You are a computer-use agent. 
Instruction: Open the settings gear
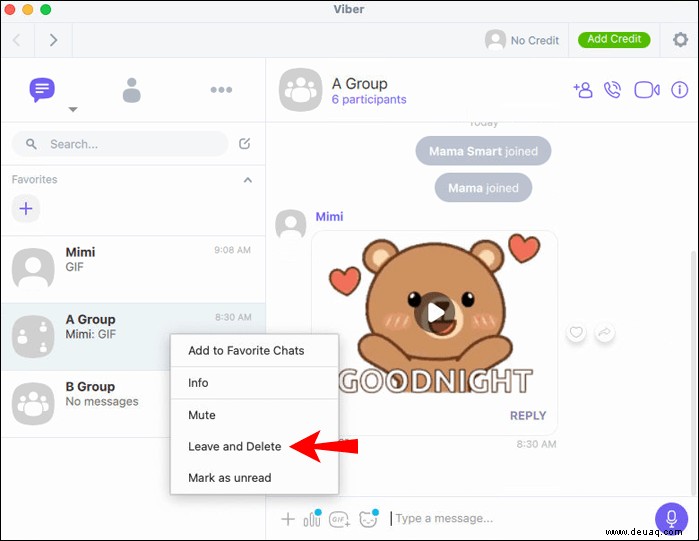[680, 40]
